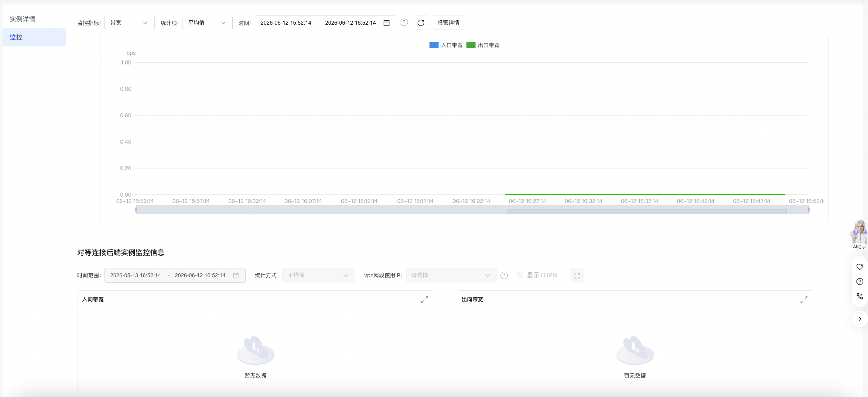868x397 pixels.
Task: Click 暂无数据 text in 出向带宽 panel
Action: [x=635, y=375]
